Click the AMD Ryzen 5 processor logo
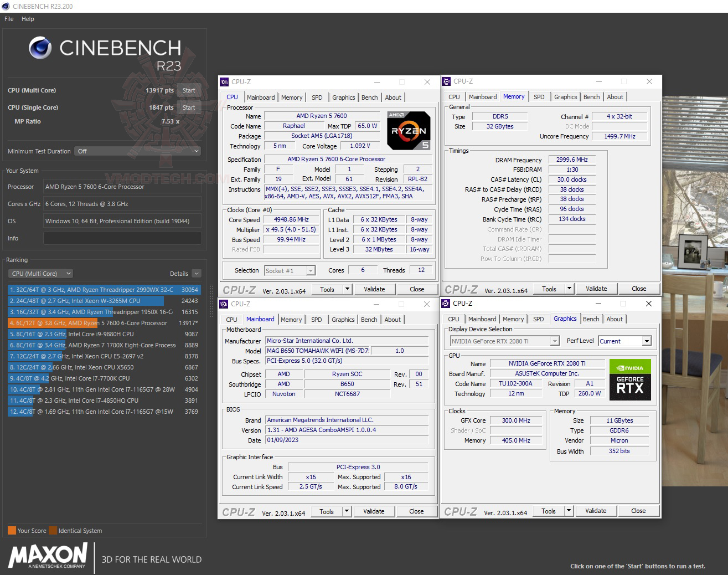Image resolution: width=728 pixels, height=575 pixels. (x=409, y=131)
